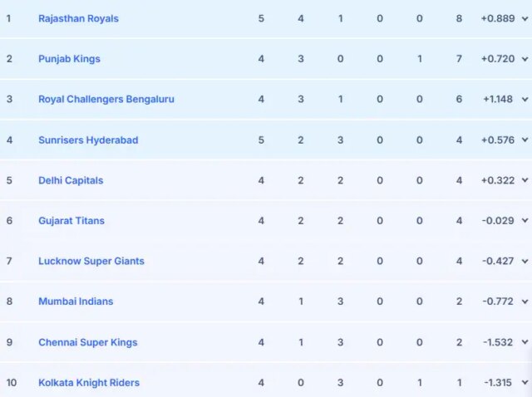Expand the Mumbai Indians row chevron

525,301
